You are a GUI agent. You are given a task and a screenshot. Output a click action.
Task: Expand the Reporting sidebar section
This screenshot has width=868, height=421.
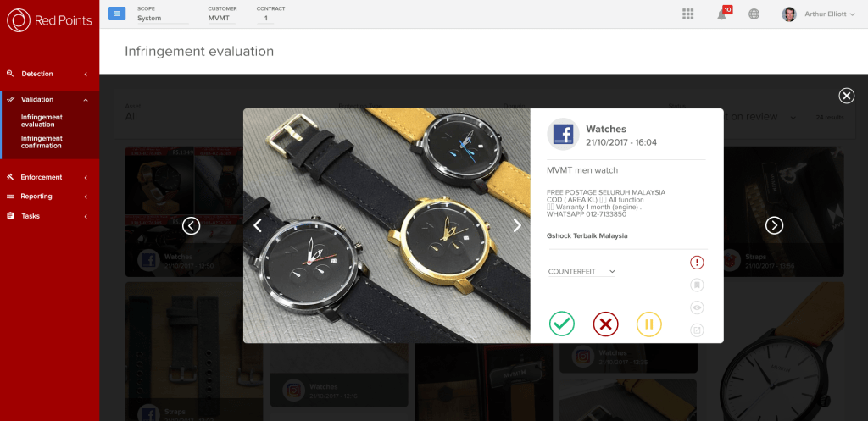[x=50, y=197]
